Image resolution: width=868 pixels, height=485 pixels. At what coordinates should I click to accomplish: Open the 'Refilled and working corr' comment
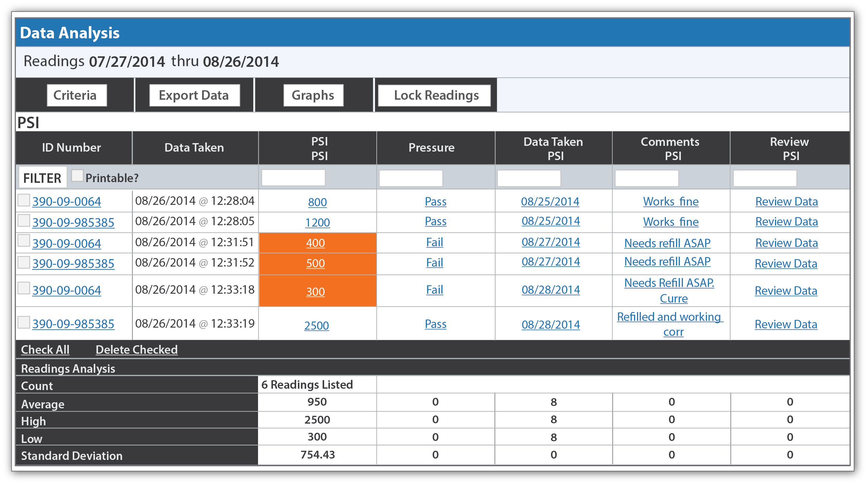[670, 317]
